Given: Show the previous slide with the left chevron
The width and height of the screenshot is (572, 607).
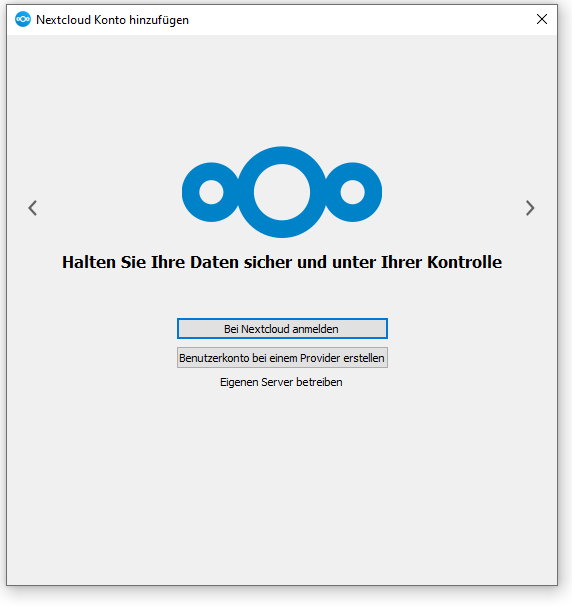Looking at the screenshot, I should (33, 208).
